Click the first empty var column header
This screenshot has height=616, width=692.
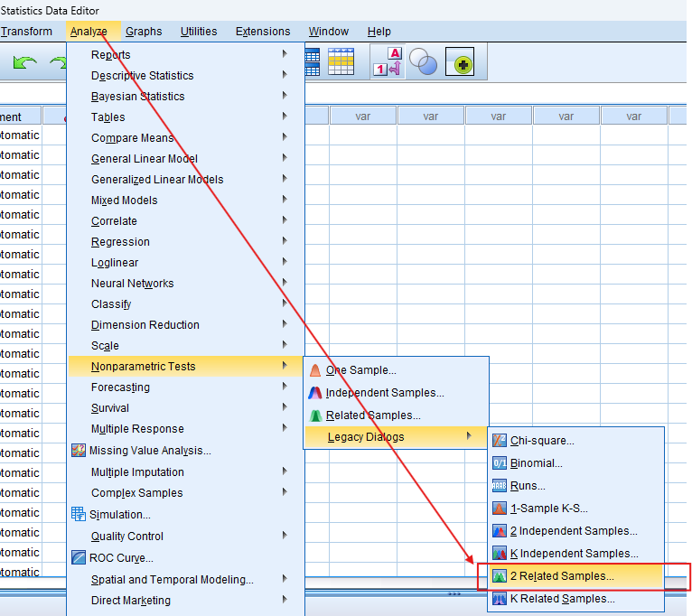point(362,116)
